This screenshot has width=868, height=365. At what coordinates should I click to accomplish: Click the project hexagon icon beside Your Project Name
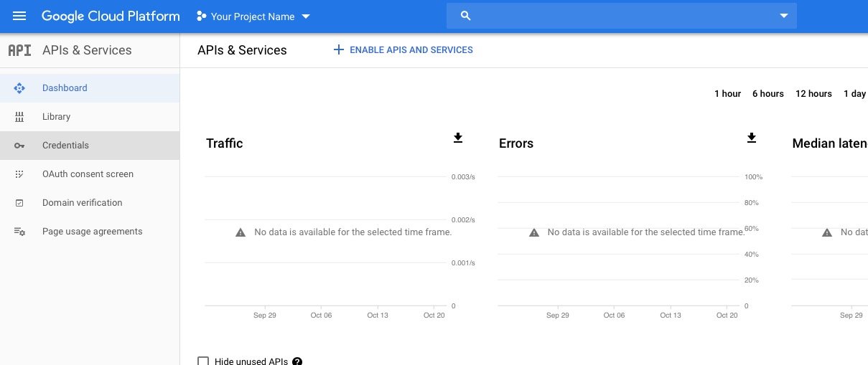(x=202, y=16)
